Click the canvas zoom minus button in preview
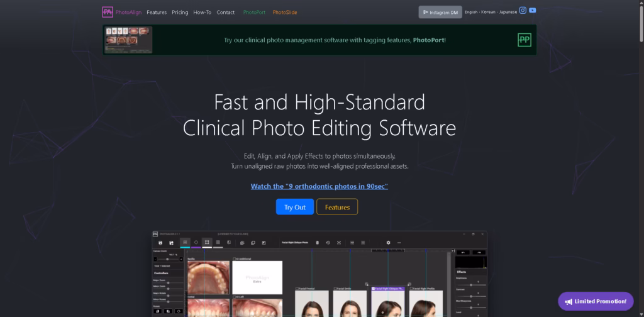Viewport: 644px width, 317px height. pyautogui.click(x=155, y=260)
